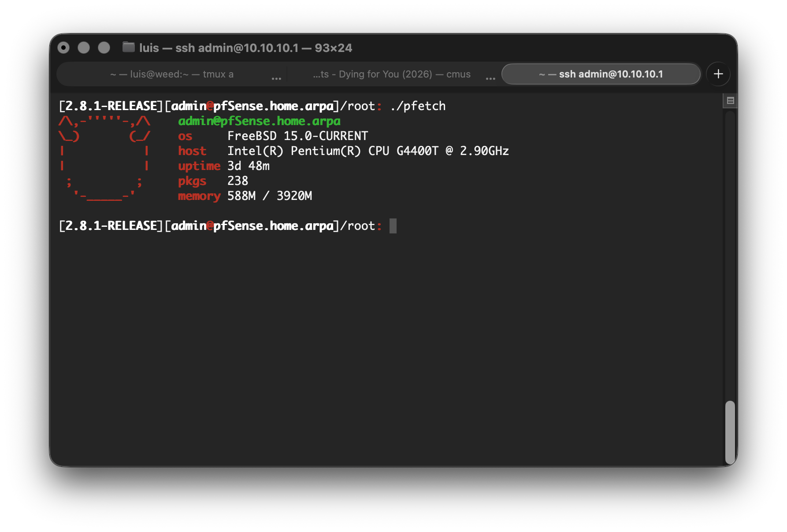Click the window title 'luis — ssh admin@10.10.10.1 — 93×24'

click(x=245, y=48)
